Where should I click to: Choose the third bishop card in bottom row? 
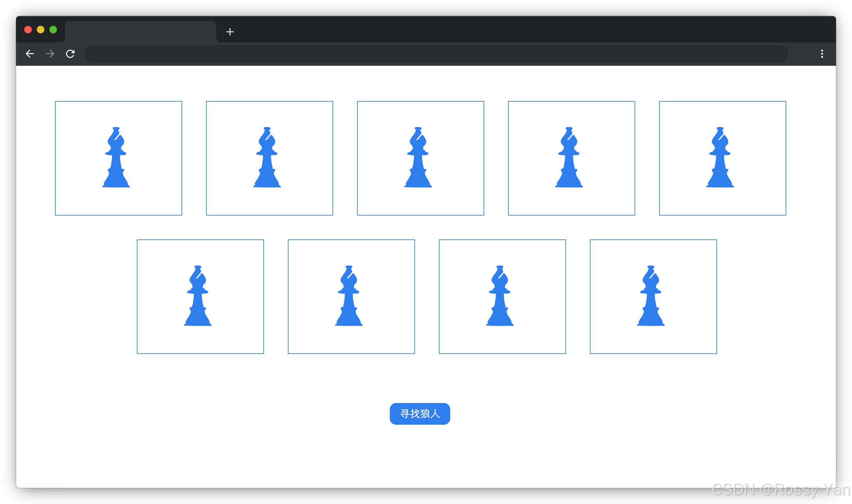tap(502, 296)
